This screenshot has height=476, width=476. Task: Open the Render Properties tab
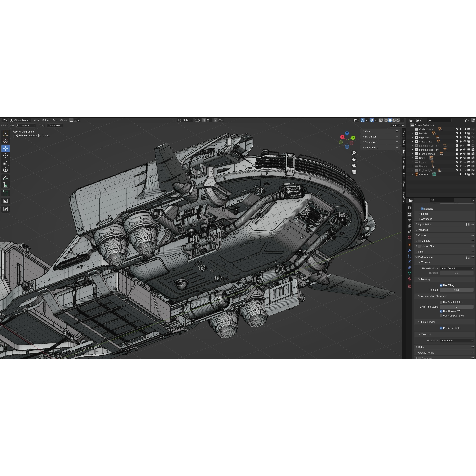(409, 215)
